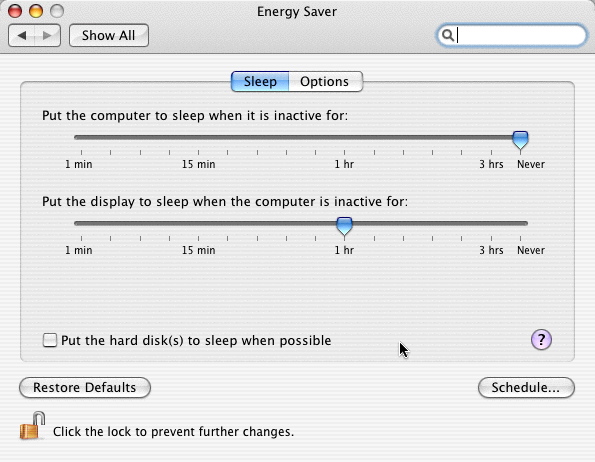Enable put hard disk(s) to sleep checkbox

(x=50, y=340)
